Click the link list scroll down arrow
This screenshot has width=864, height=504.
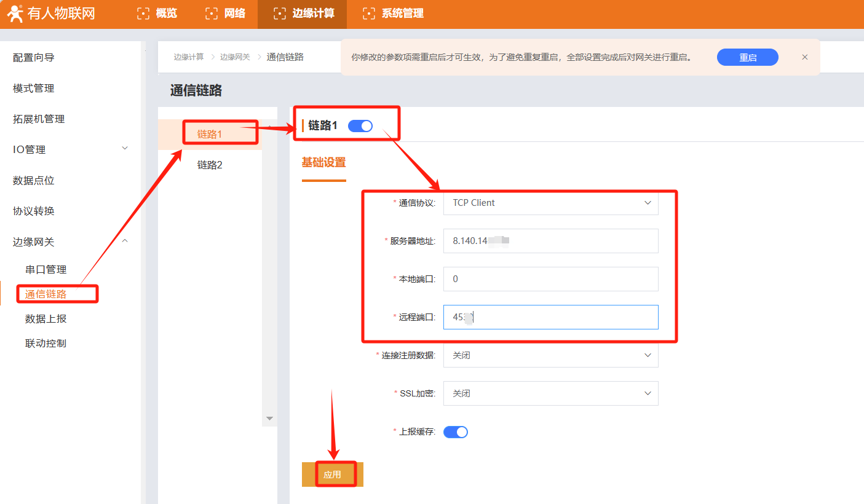[x=269, y=418]
